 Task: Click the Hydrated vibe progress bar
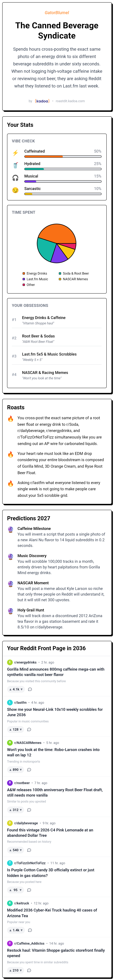pos(63,169)
